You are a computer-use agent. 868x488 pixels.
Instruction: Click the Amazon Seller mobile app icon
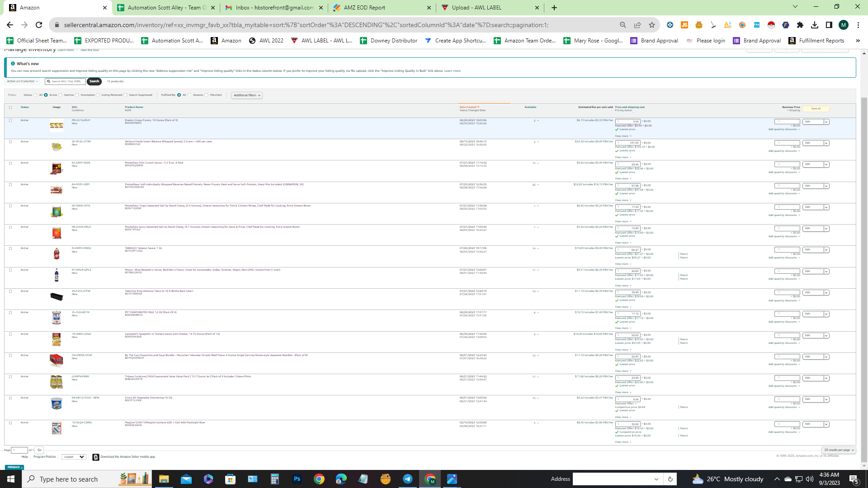tap(96, 457)
